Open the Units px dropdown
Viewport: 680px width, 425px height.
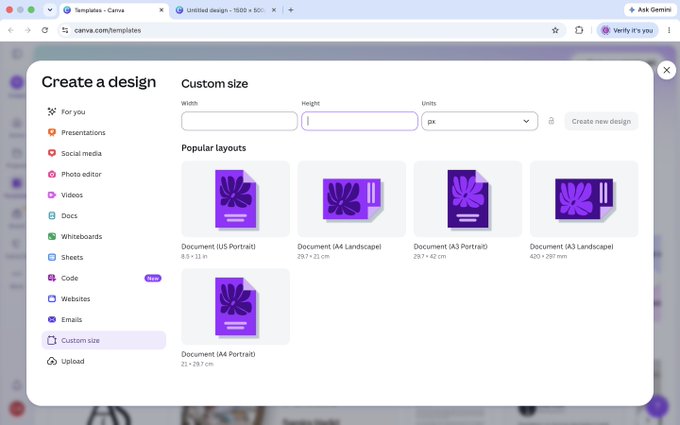(x=479, y=121)
